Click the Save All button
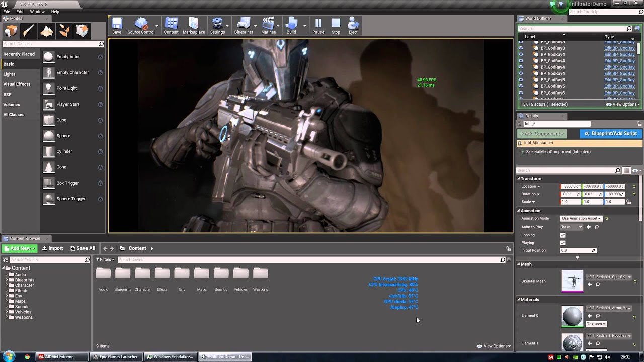 (83, 248)
